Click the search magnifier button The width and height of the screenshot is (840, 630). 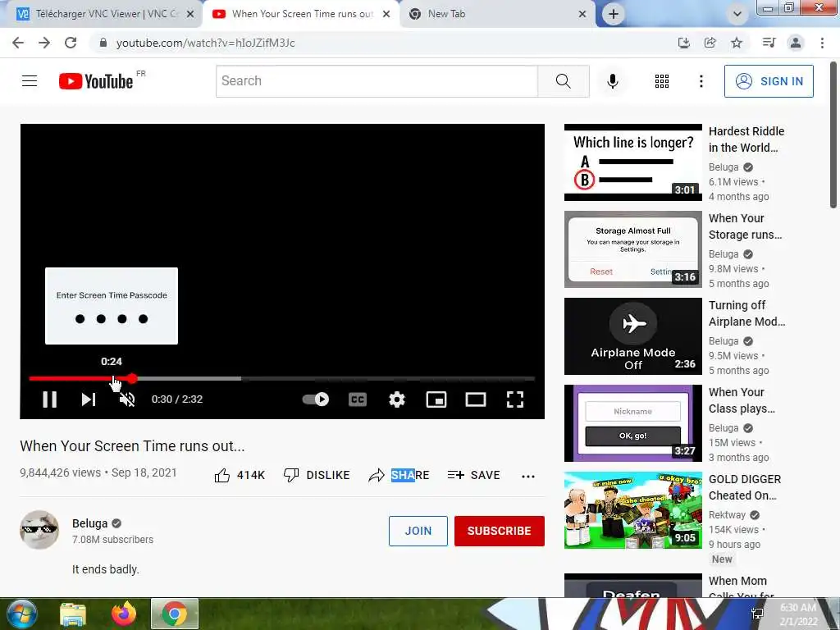coord(563,81)
